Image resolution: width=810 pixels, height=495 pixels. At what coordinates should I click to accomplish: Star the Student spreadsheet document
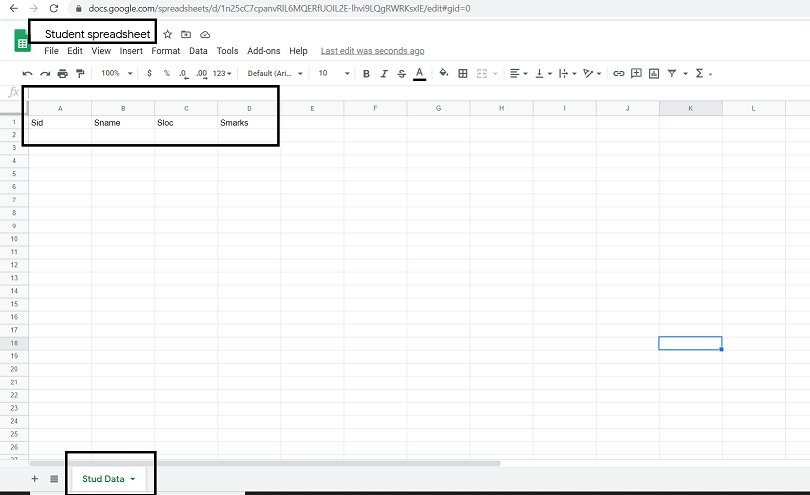click(x=168, y=34)
